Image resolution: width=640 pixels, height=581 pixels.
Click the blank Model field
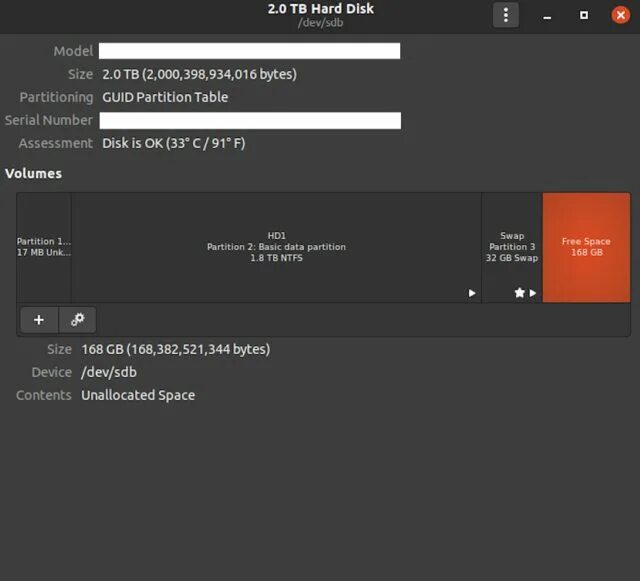tap(249, 51)
